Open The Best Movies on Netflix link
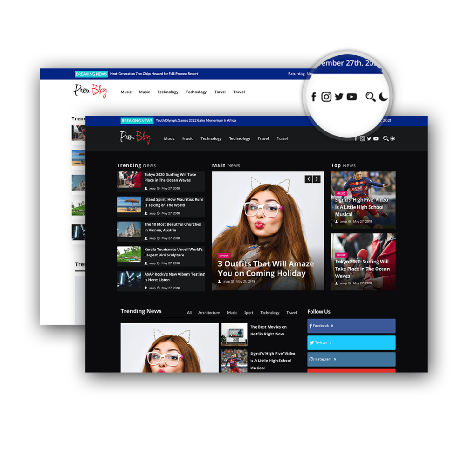The image size is (476, 460). click(x=268, y=330)
